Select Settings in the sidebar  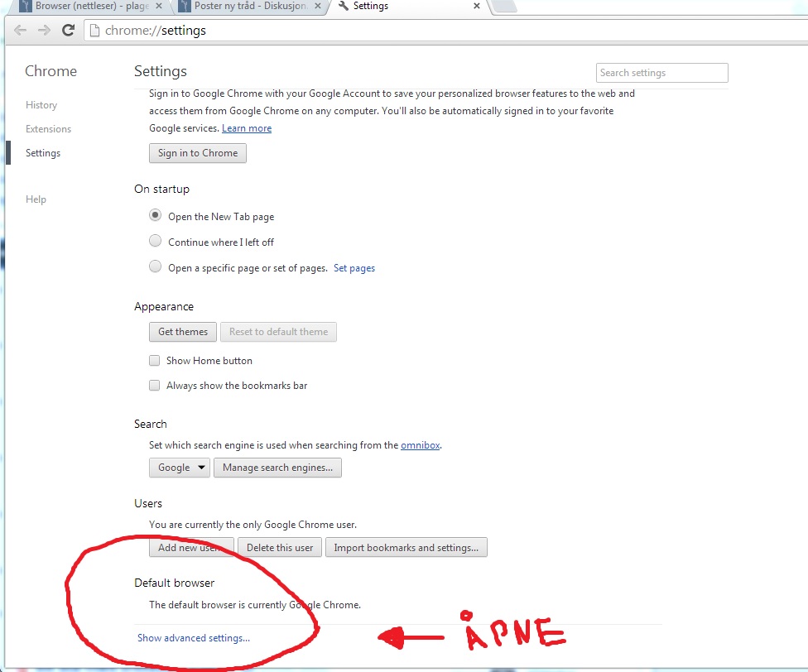point(43,153)
